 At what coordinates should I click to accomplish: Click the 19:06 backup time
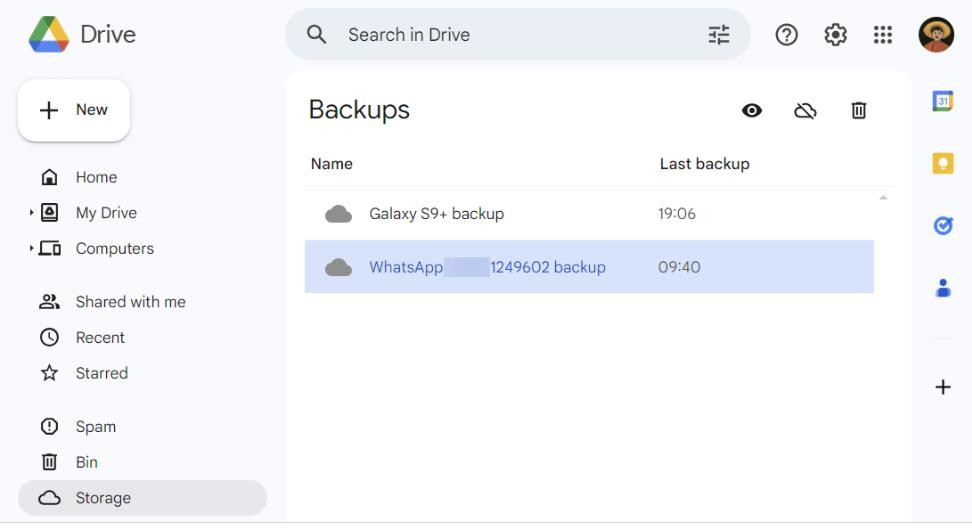click(x=677, y=214)
